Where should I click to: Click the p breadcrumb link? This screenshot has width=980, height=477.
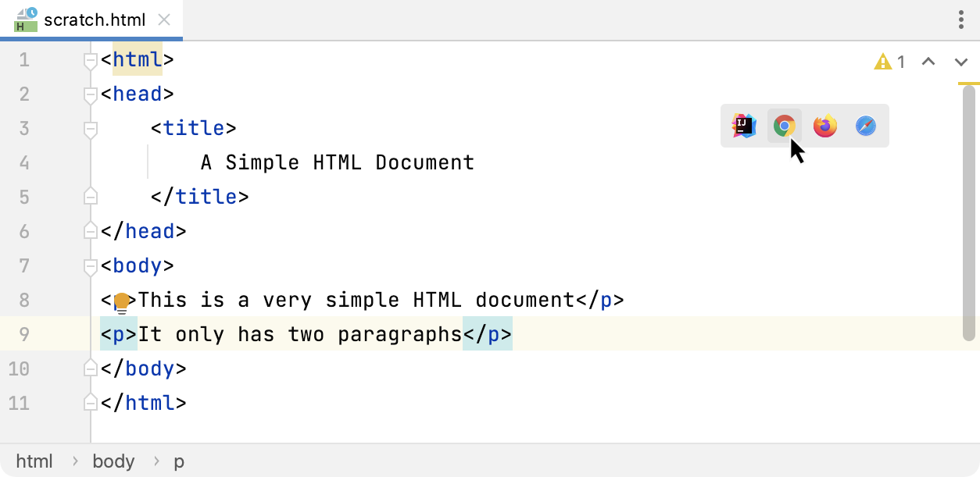pos(178,461)
